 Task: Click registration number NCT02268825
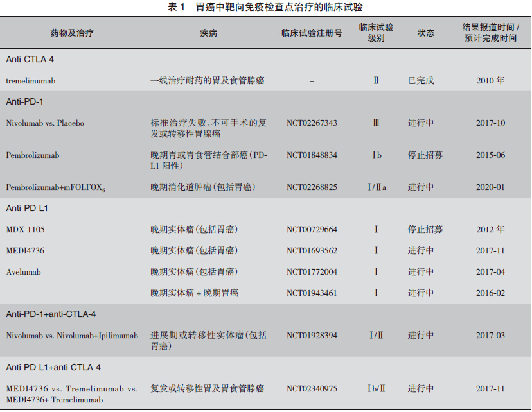312,187
